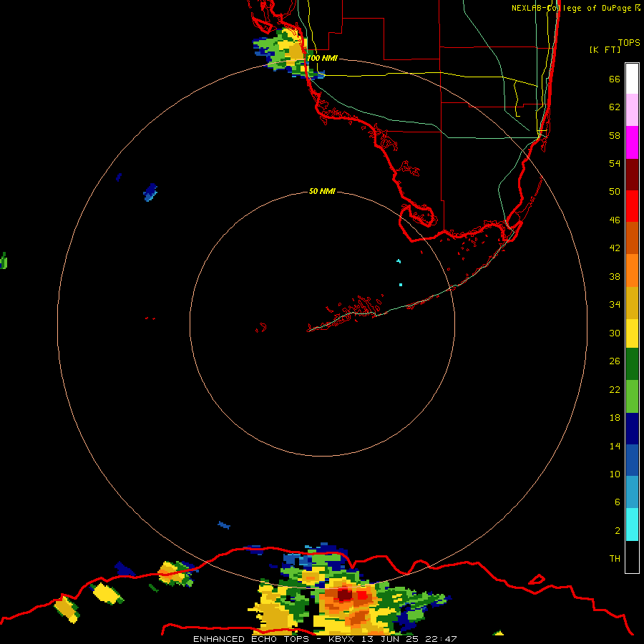Viewport: 644px width, 644px height.
Task: Click the navy blue legend swatch
Action: pos(632,429)
